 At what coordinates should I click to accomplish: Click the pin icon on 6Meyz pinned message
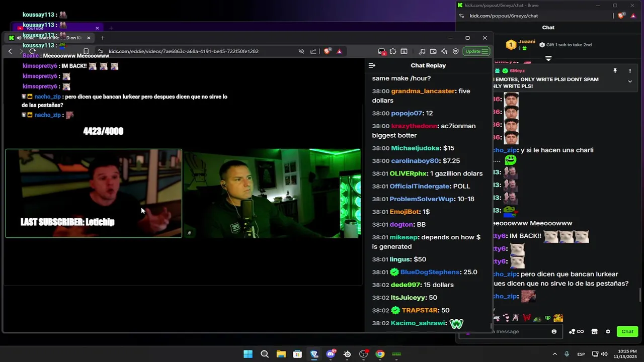click(x=615, y=71)
